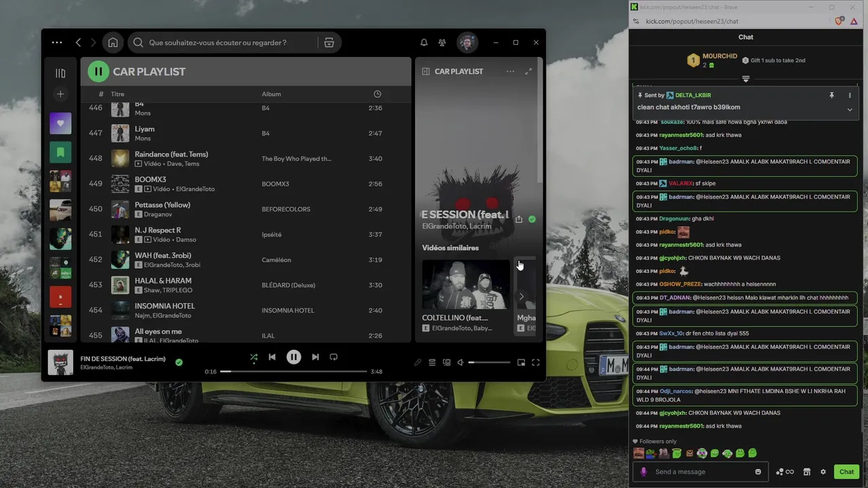Open the user profile avatar
This screenshot has width=868, height=488.
click(467, 43)
